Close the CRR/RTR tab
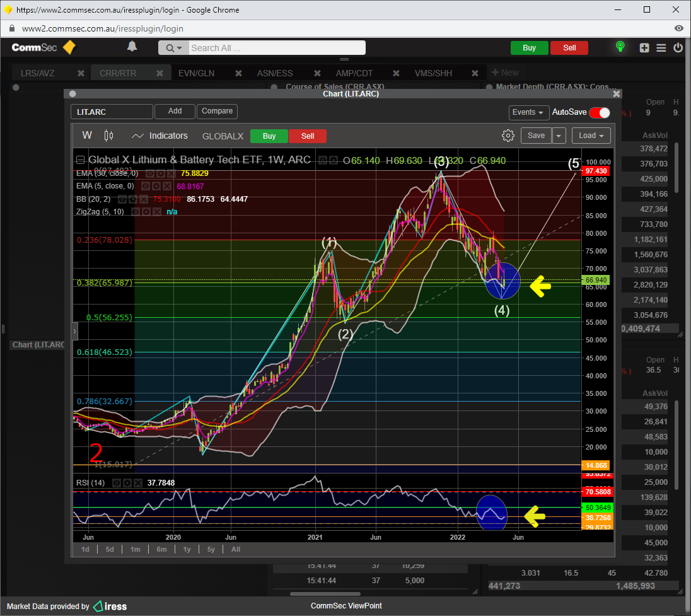 (x=160, y=73)
